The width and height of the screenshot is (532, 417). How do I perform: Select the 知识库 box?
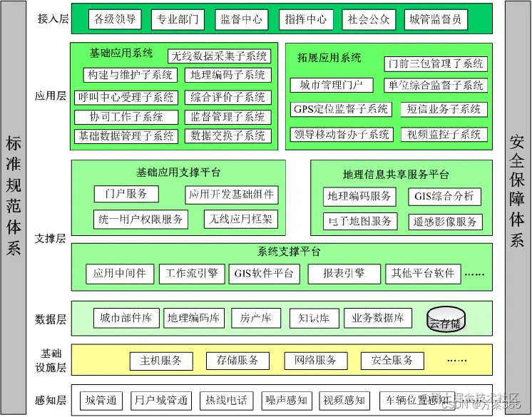[x=314, y=318]
